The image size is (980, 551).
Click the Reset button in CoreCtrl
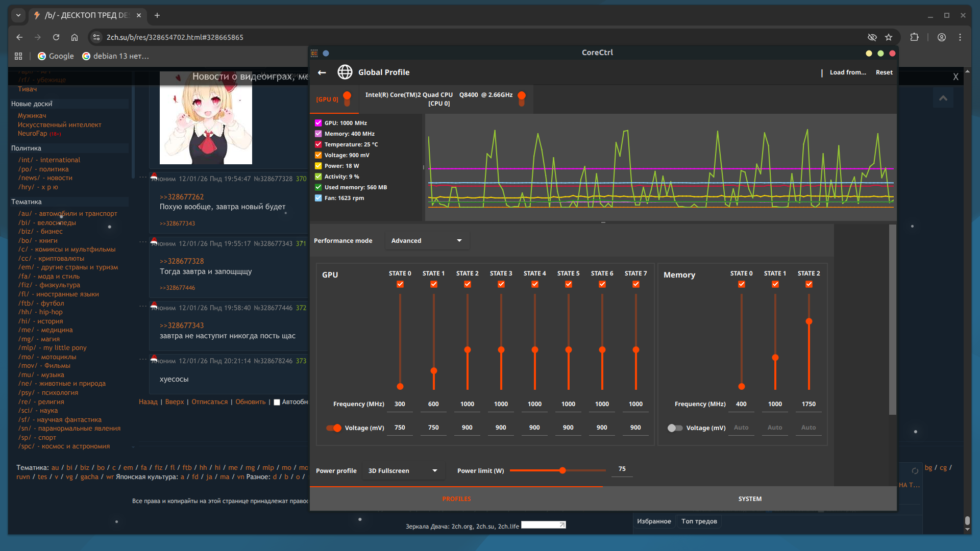884,72
